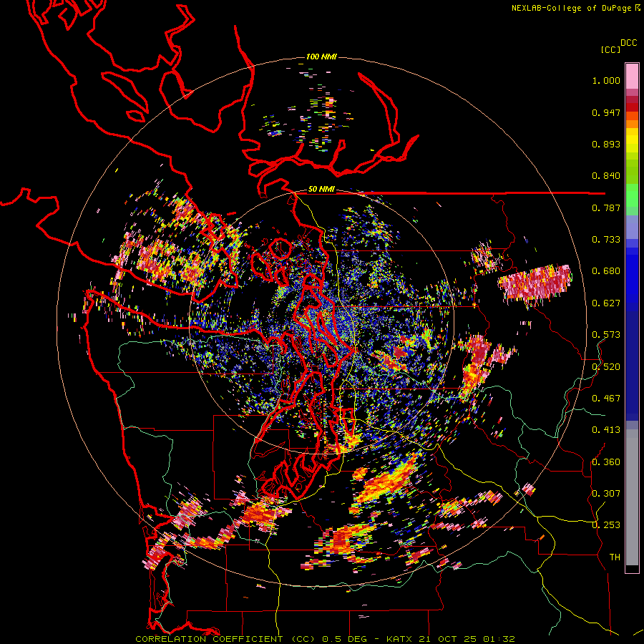This screenshot has width=644, height=644.
Task: Click the 0.573 legend value
Action: tap(606, 335)
